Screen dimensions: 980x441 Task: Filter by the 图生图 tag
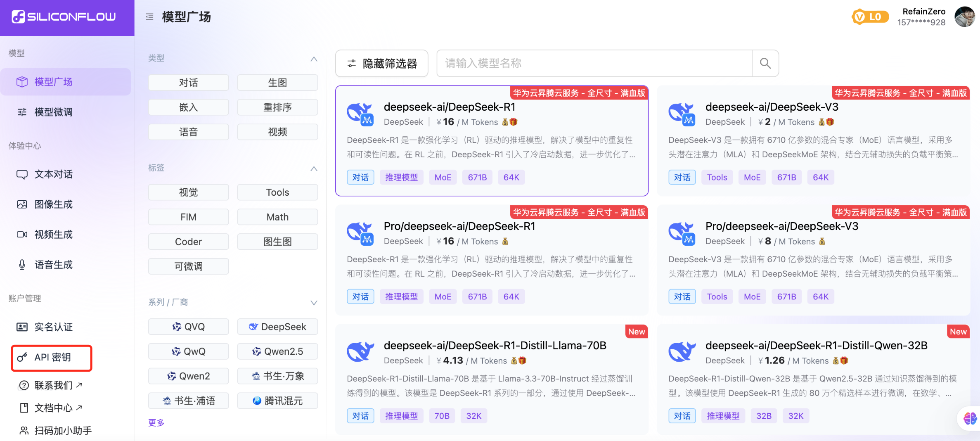pos(277,242)
